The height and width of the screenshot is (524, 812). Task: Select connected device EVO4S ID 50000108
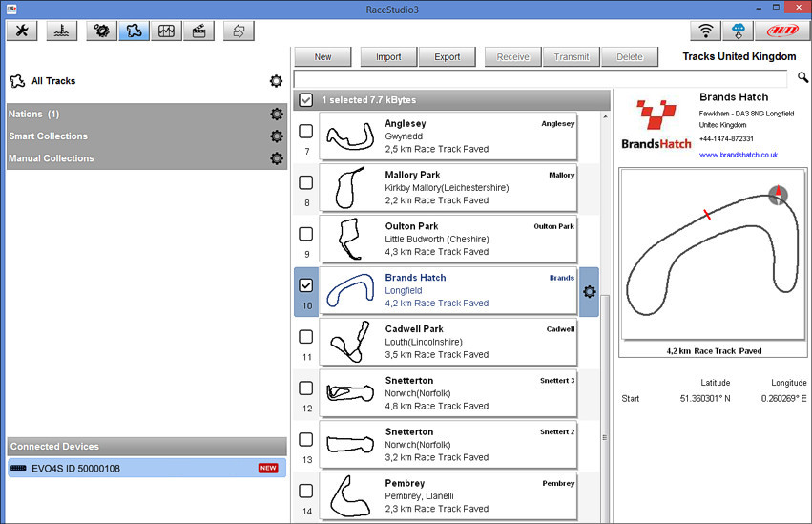tap(147, 468)
